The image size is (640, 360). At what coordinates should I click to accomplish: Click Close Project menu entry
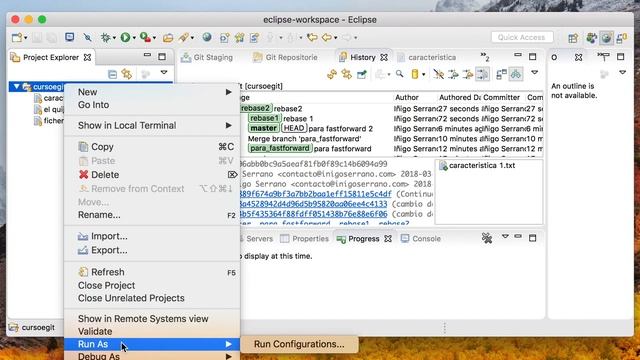(152, 285)
